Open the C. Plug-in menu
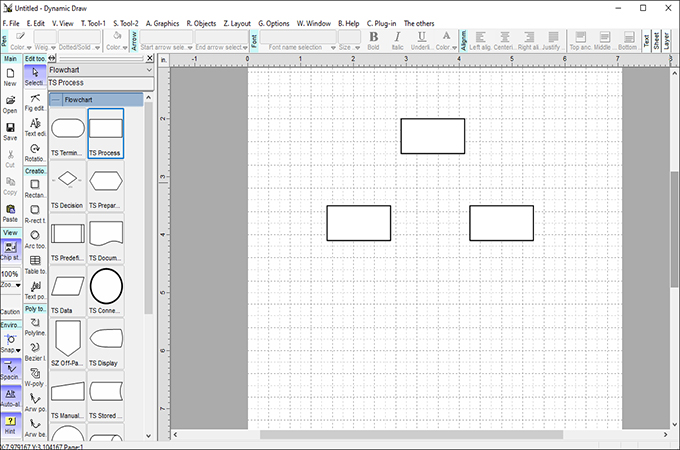Screen dimensions: 680x450 click(381, 23)
